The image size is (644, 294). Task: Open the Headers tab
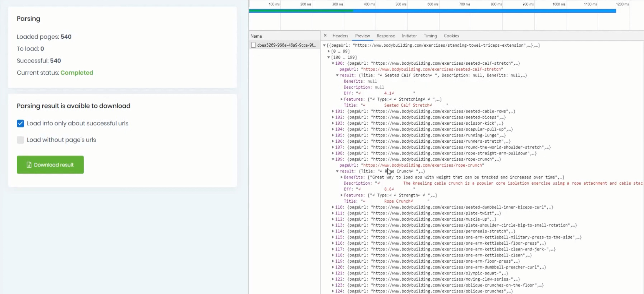[340, 36]
